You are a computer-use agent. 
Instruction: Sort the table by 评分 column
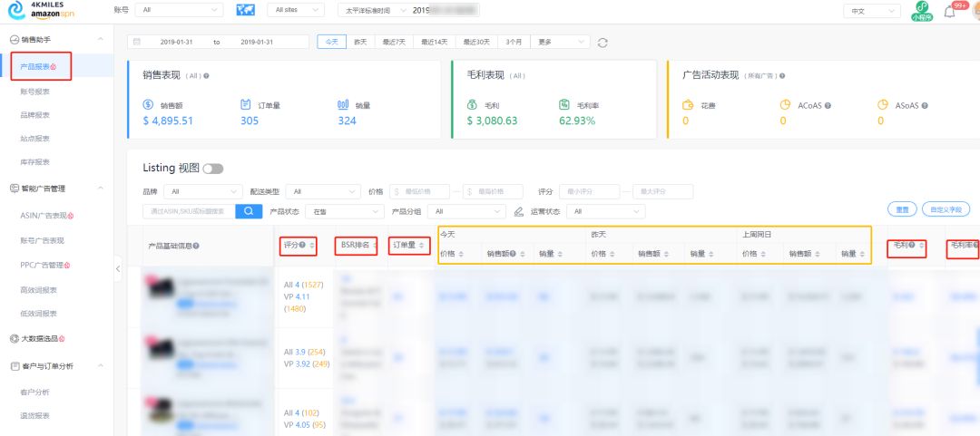coord(313,246)
